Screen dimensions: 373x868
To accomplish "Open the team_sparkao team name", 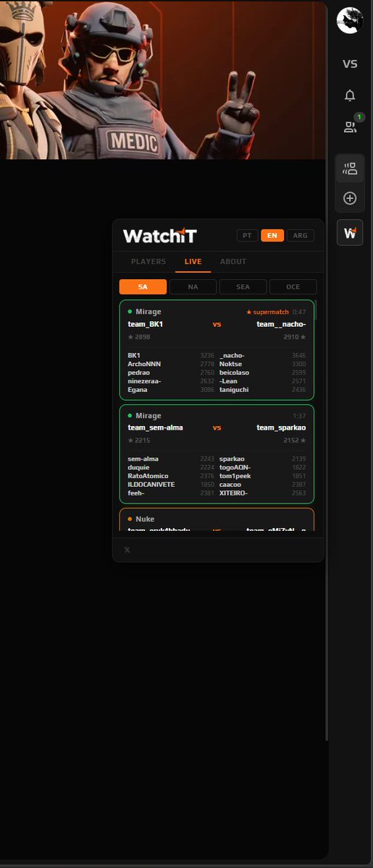I will [281, 427].
